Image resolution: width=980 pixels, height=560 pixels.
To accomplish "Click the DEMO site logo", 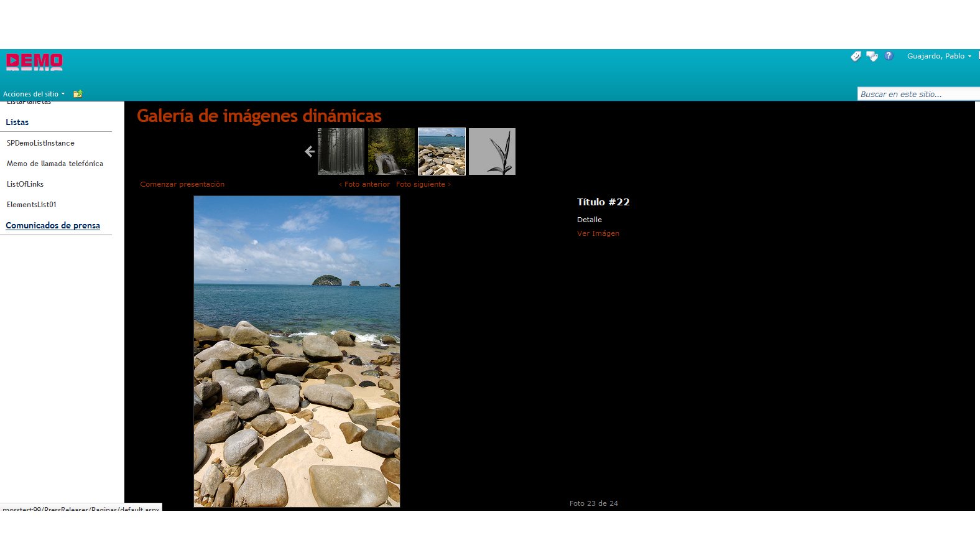I will pyautogui.click(x=34, y=62).
